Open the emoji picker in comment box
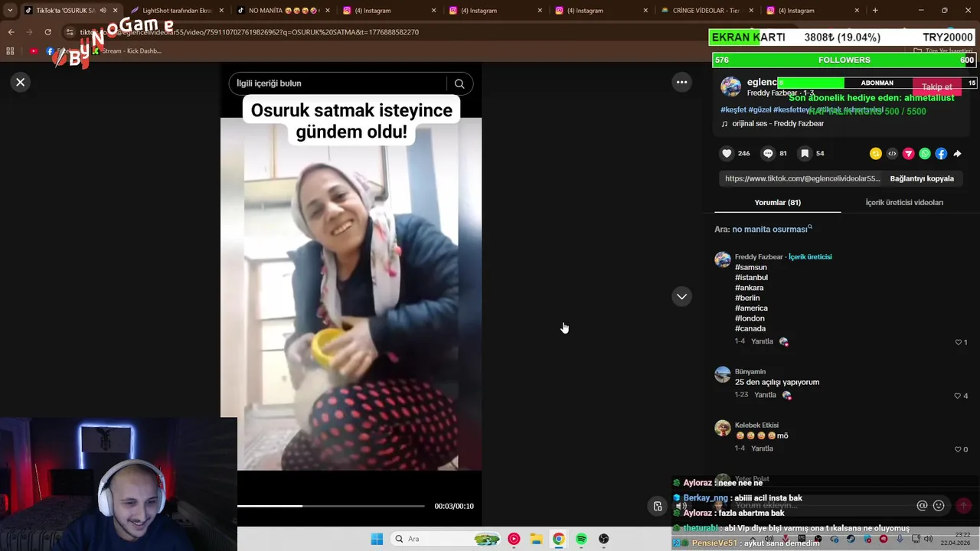This screenshot has height=551, width=980. 939,506
